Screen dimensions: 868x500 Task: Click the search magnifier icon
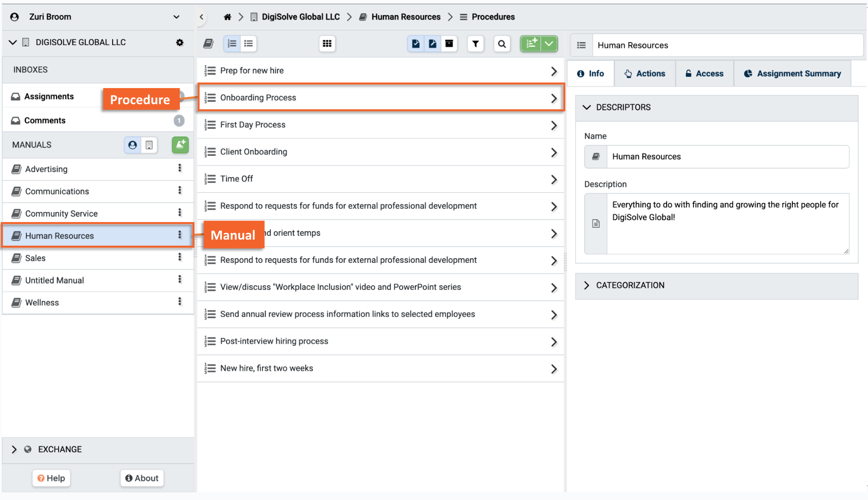[x=502, y=44]
